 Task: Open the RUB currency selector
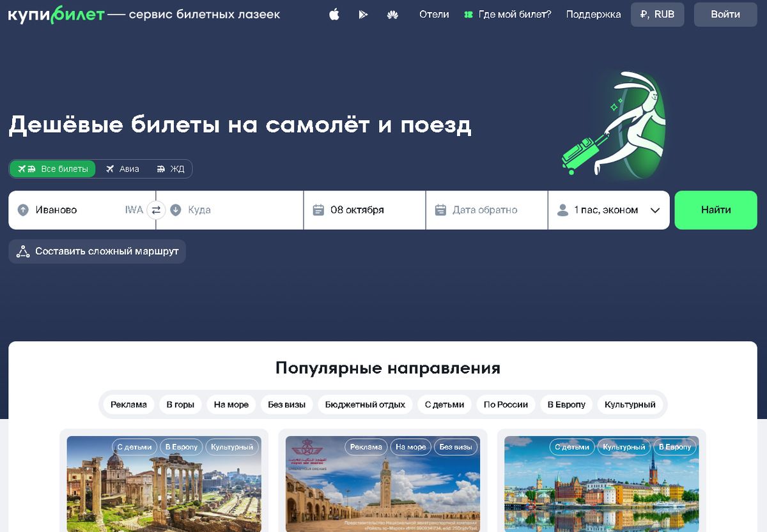(x=657, y=14)
